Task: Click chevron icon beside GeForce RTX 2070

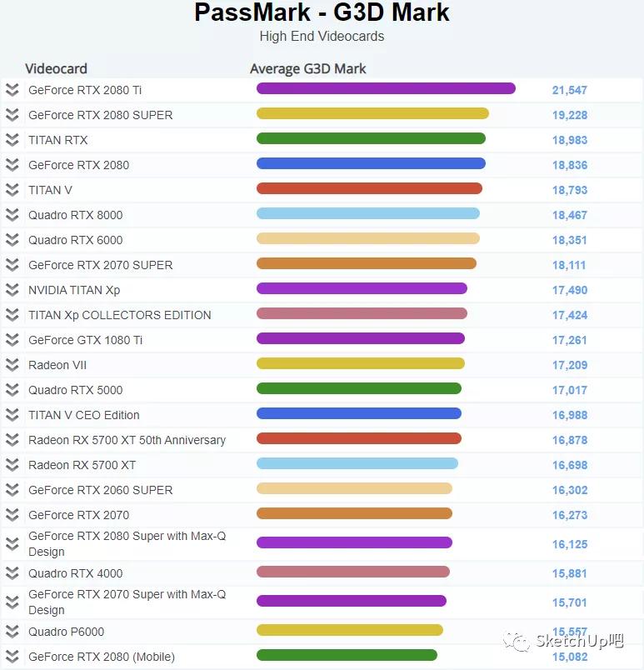Action: click(x=12, y=515)
